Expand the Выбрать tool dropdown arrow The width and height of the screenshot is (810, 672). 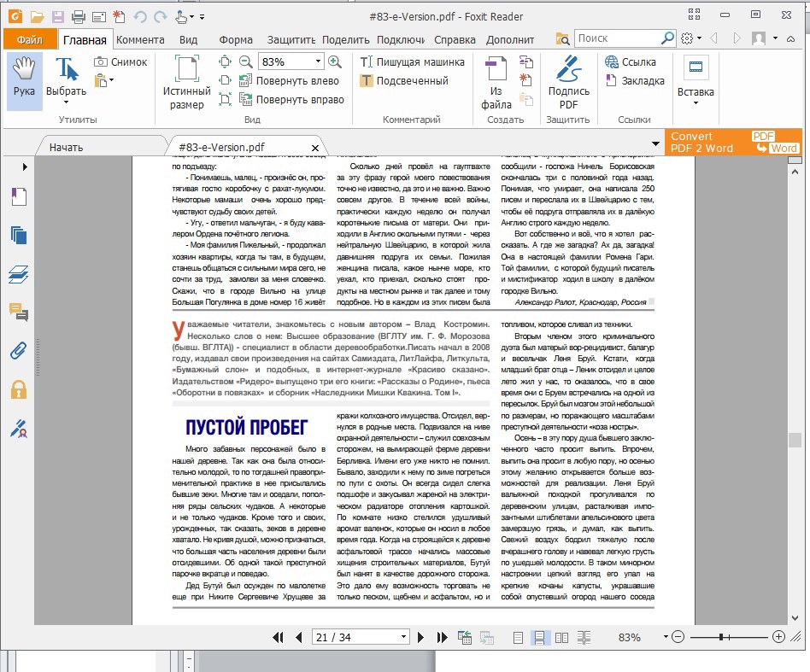pos(66,102)
